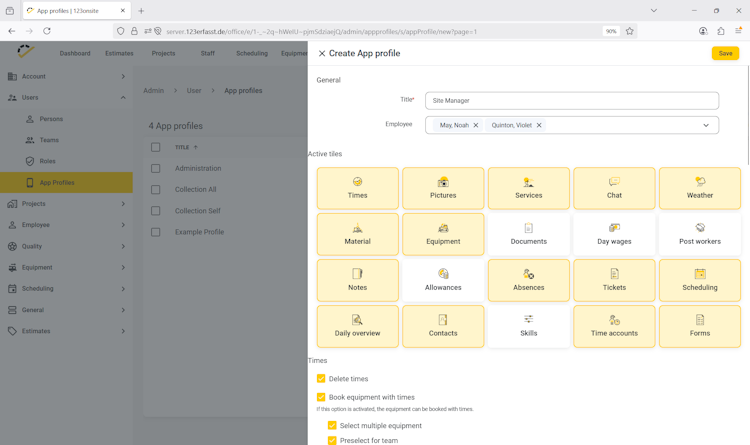This screenshot has height=445, width=750.
Task: Activate the Allowances tile
Action: pyautogui.click(x=443, y=280)
